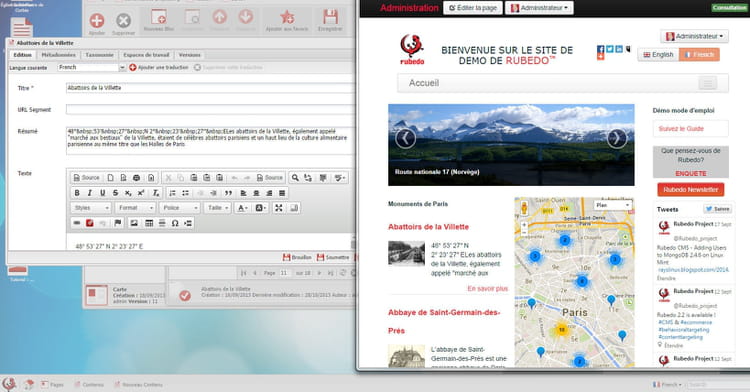Click the replace icon in editor toolbar
The image size is (750, 392).
pos(308,177)
